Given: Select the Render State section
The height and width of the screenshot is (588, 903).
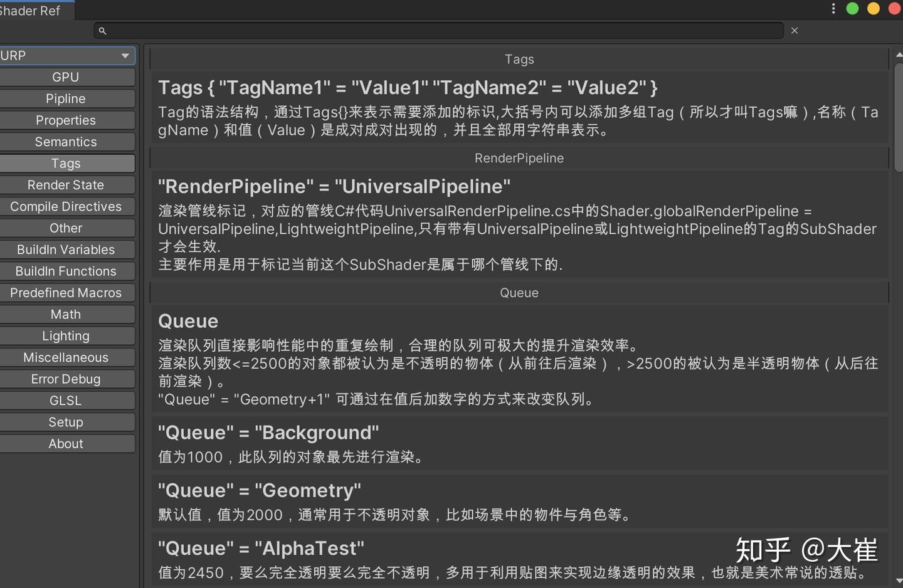Looking at the screenshot, I should [x=66, y=184].
